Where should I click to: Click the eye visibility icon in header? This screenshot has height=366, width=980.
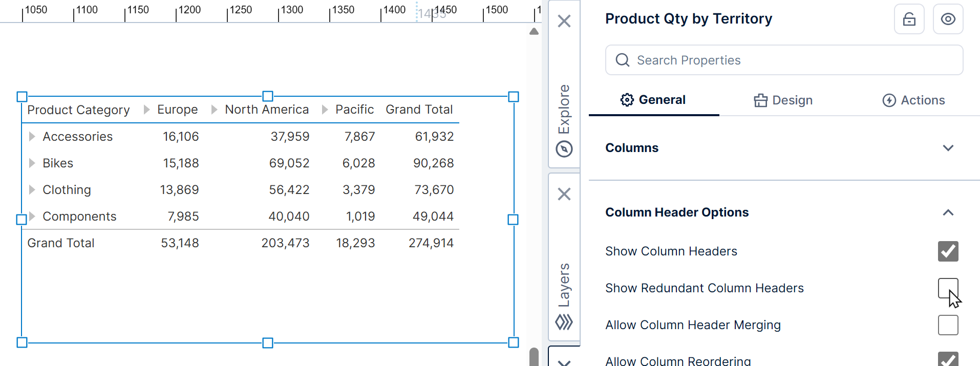[x=948, y=19]
